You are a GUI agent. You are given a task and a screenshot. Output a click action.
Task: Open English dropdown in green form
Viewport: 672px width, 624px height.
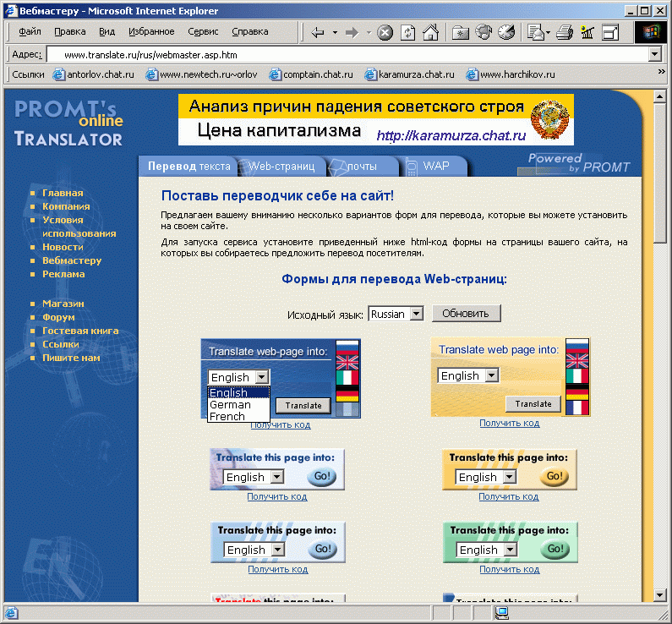click(x=487, y=550)
